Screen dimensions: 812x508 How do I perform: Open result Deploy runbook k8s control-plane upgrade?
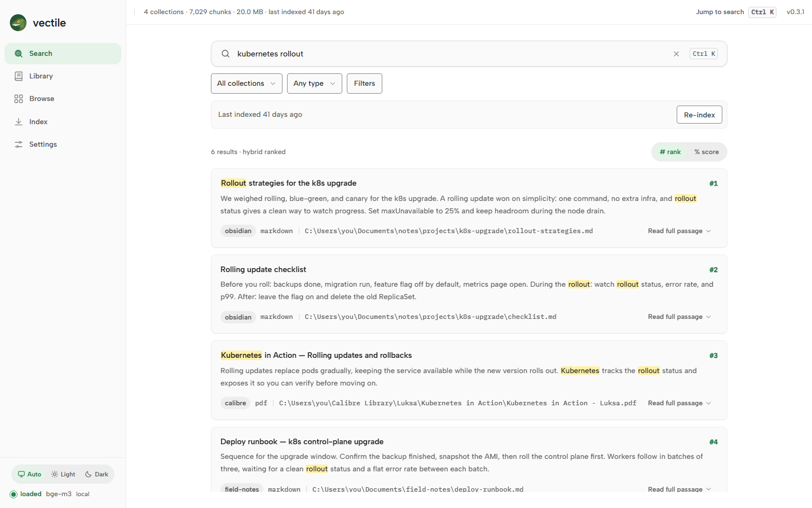[302, 441]
